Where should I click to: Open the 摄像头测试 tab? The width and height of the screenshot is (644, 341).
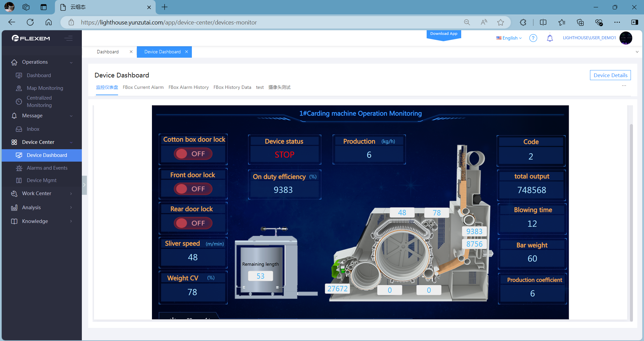point(279,87)
